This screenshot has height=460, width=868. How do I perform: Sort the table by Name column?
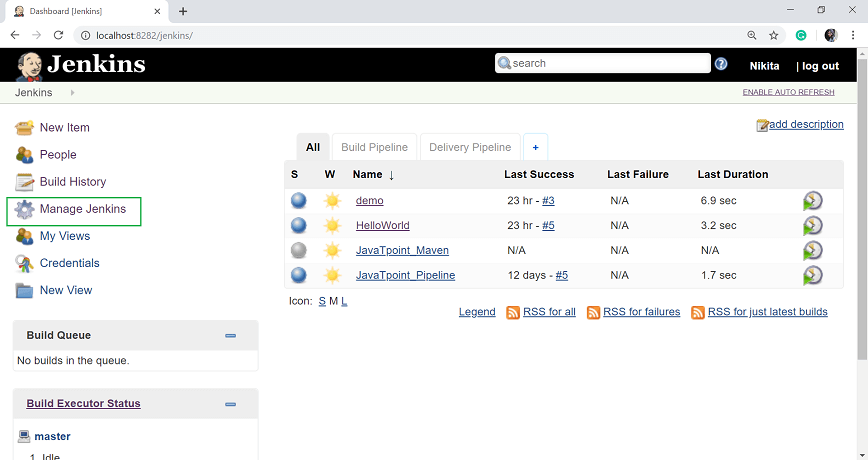pyautogui.click(x=373, y=175)
